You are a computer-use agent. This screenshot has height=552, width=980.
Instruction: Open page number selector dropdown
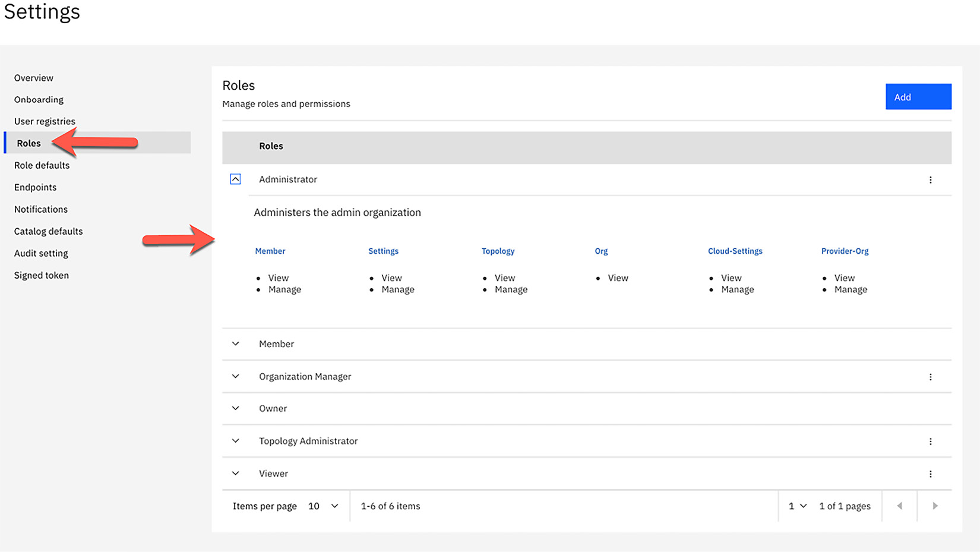click(x=797, y=506)
